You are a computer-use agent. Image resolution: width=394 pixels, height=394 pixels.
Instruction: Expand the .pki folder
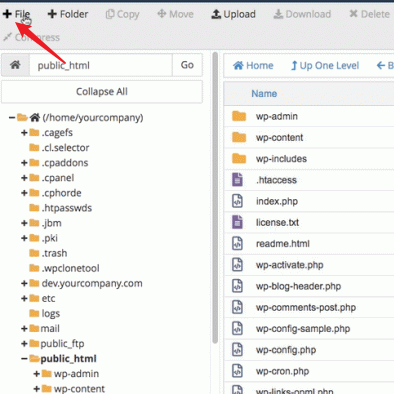(24, 238)
